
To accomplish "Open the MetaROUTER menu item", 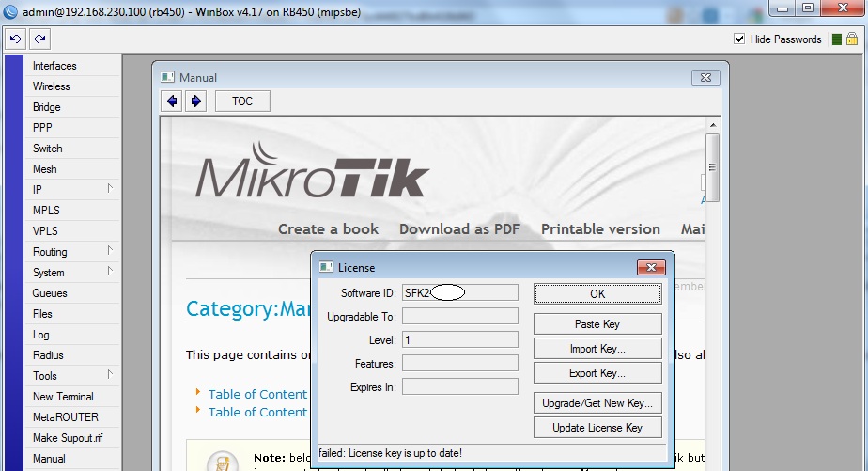I will pos(72,416).
